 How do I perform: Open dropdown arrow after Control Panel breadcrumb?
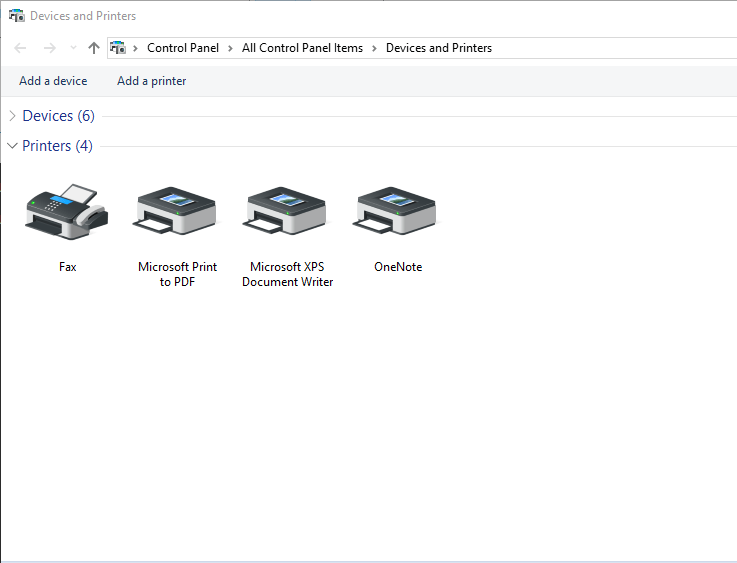[x=230, y=48]
